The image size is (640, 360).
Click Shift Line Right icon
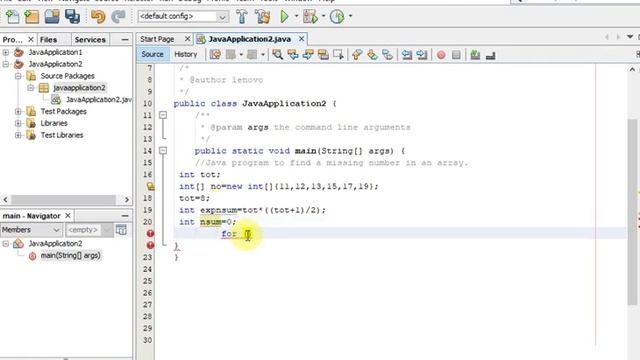pos(422,55)
